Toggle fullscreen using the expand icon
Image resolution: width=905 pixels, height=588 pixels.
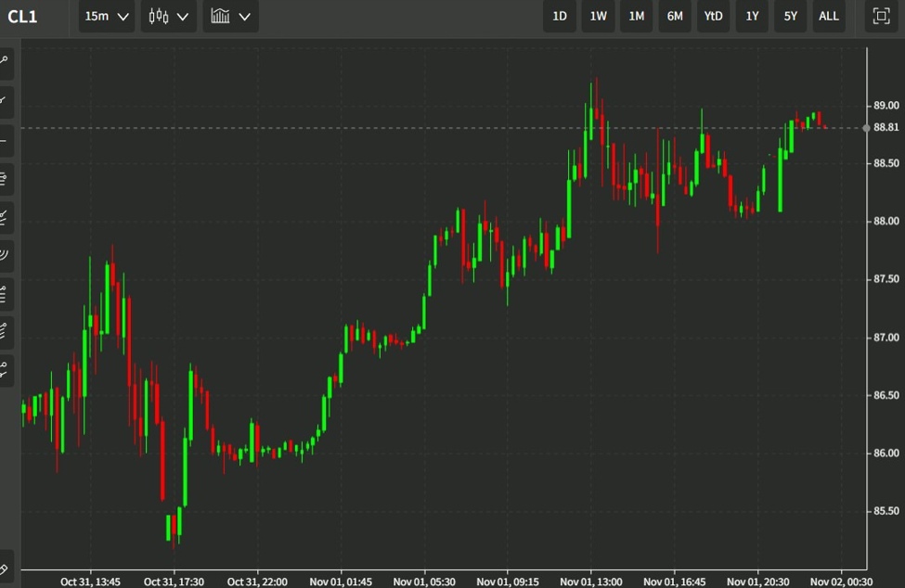pyautogui.click(x=881, y=16)
